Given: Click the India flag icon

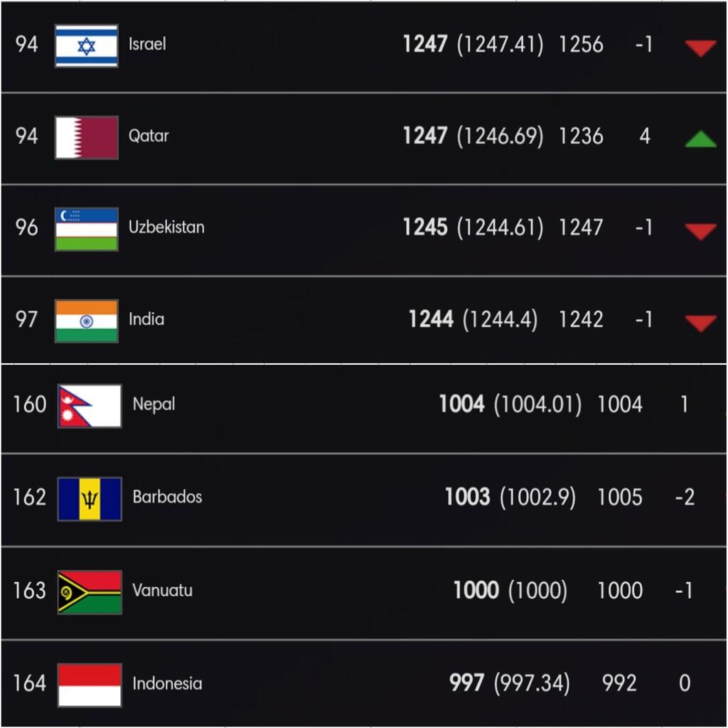Looking at the screenshot, I should pyautogui.click(x=86, y=321).
